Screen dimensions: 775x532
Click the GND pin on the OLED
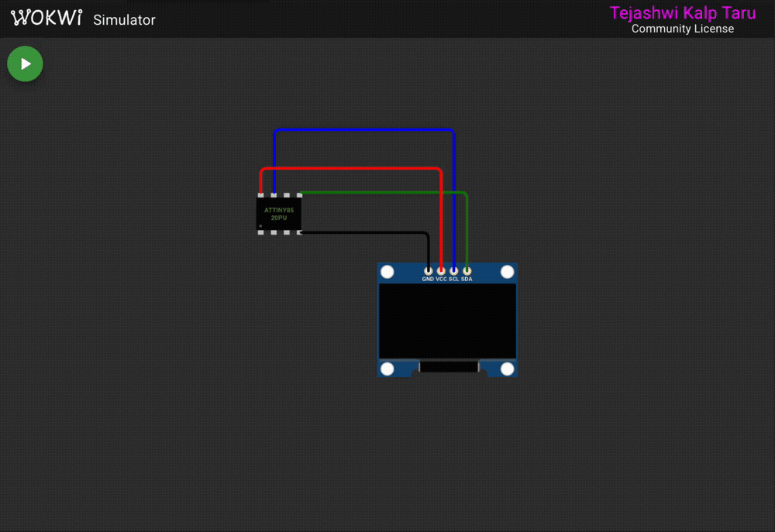pyautogui.click(x=428, y=270)
